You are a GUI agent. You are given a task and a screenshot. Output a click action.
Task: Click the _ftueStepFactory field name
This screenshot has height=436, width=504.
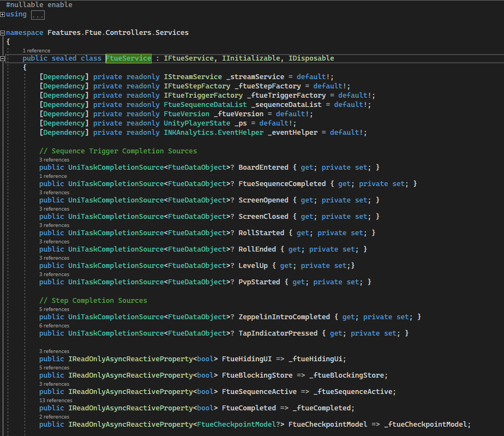click(268, 86)
